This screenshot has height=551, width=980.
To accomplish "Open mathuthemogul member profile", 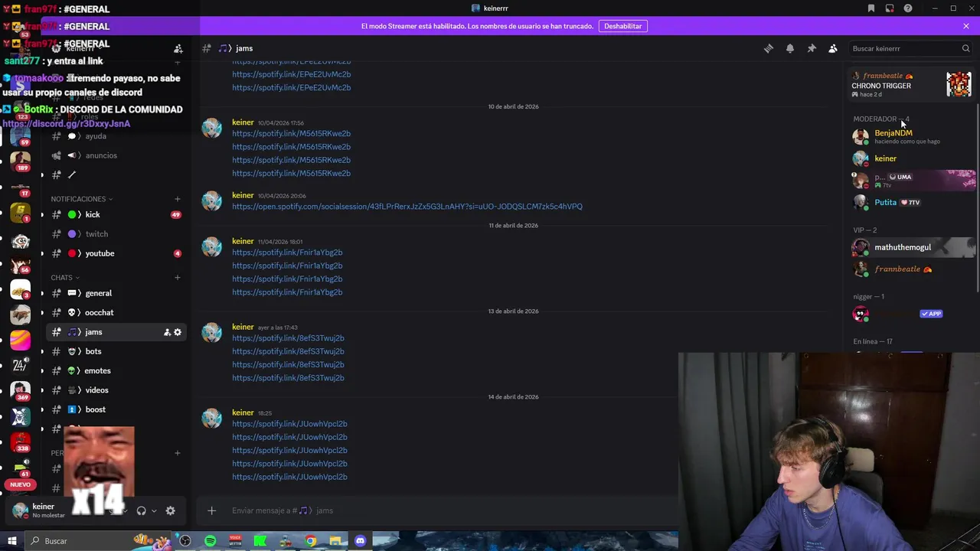I will pos(913,247).
